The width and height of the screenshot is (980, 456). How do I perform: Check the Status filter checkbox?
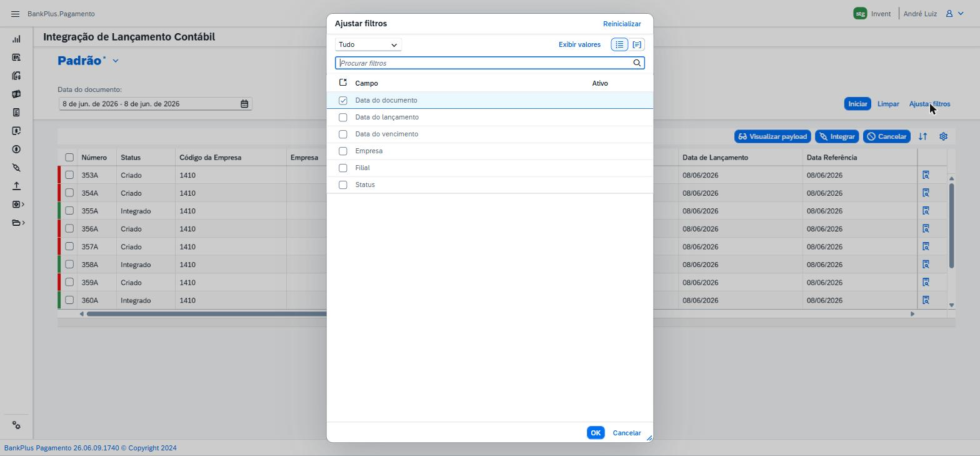342,185
